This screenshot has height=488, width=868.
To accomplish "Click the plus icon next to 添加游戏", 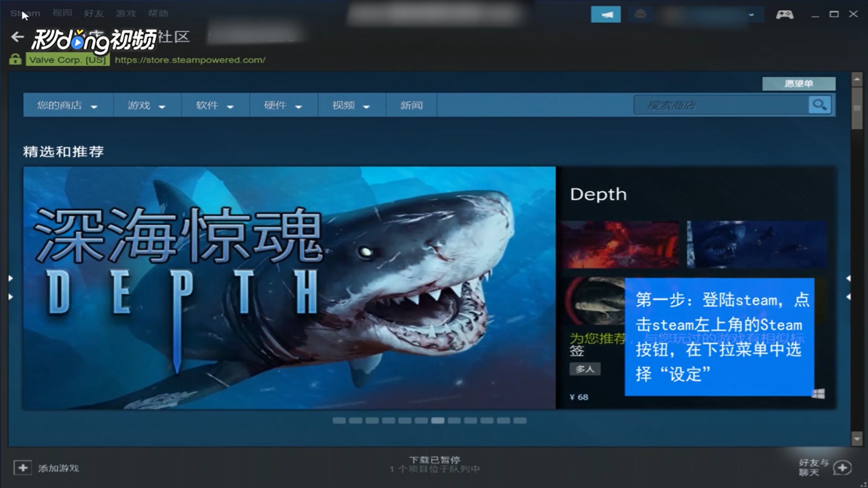I will click(x=22, y=467).
